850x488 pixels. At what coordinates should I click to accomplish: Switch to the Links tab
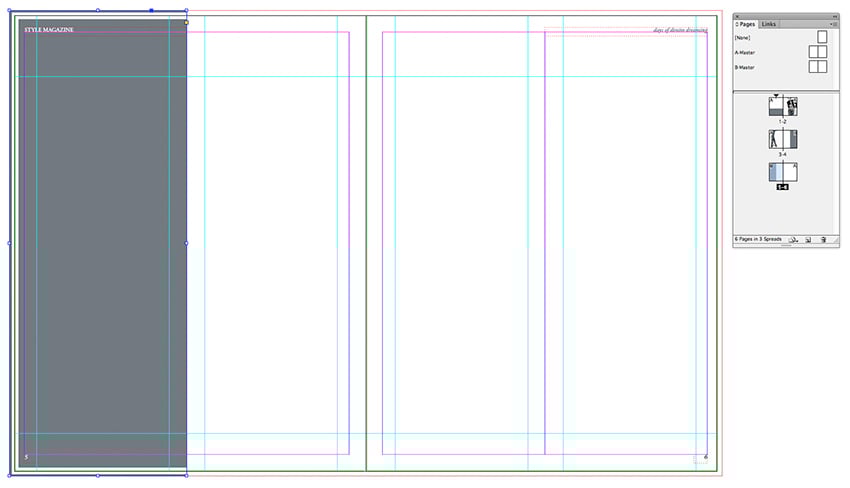[x=769, y=24]
